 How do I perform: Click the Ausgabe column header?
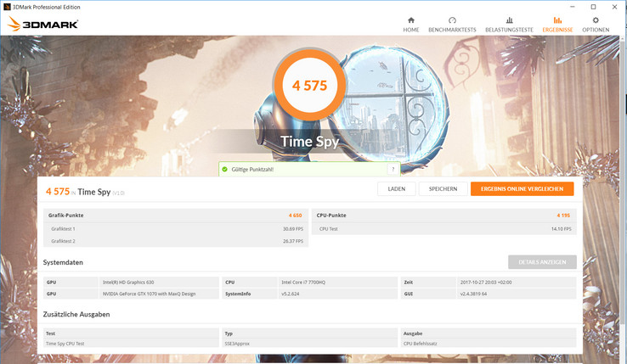489,333
